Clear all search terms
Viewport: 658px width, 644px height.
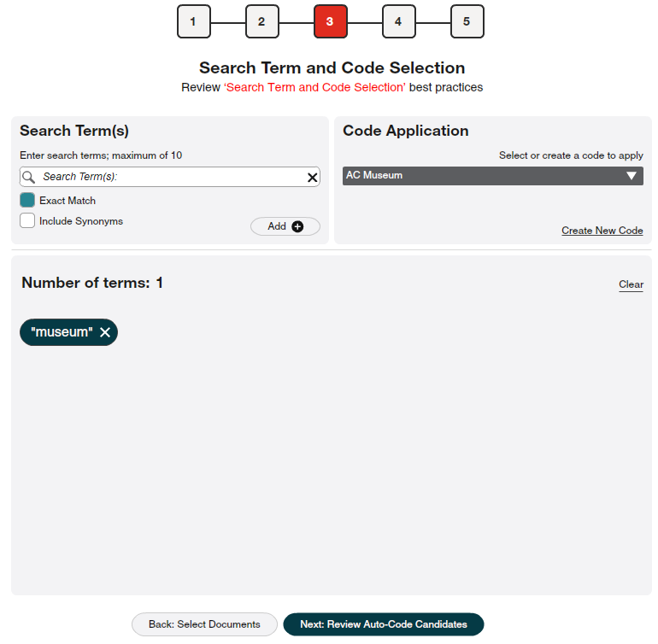coord(631,284)
